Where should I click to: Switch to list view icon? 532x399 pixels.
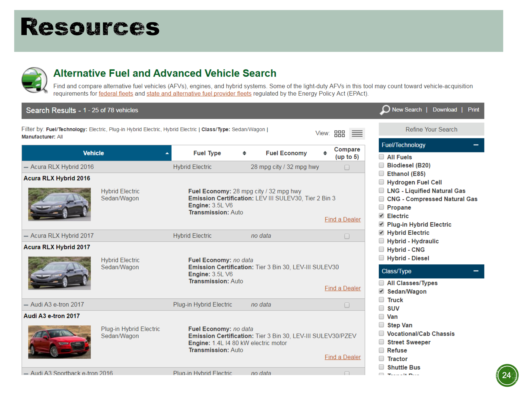point(357,134)
